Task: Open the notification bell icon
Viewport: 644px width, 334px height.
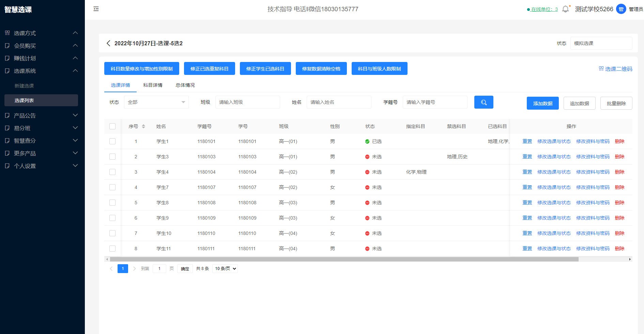Action: 565,9
